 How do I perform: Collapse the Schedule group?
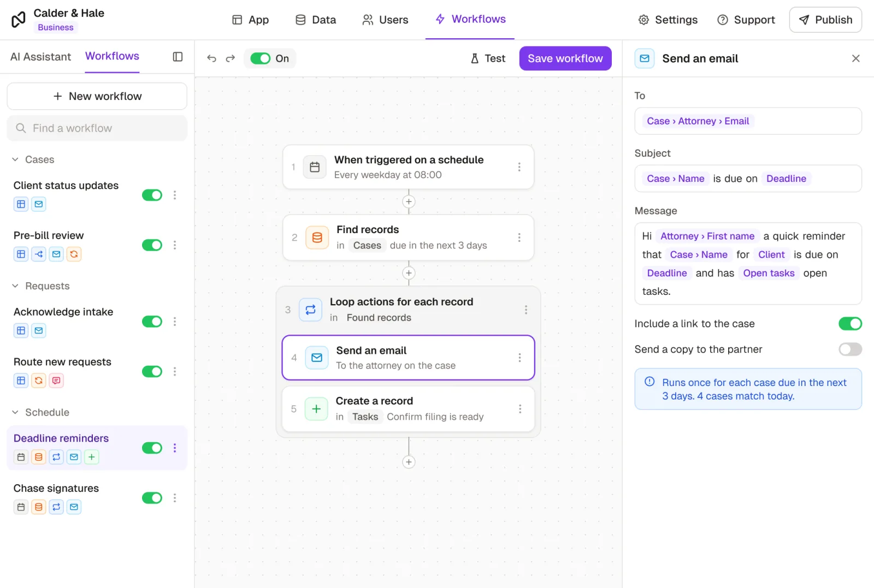coord(15,412)
